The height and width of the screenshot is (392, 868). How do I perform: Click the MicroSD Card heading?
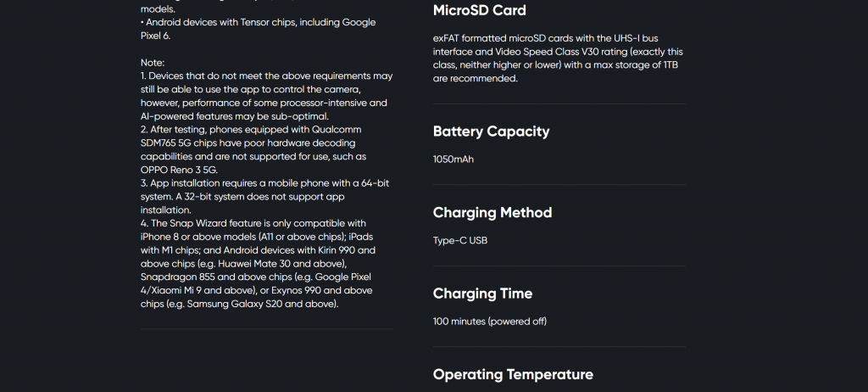click(x=480, y=10)
